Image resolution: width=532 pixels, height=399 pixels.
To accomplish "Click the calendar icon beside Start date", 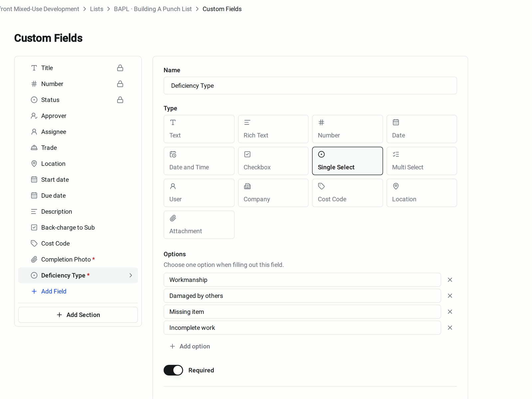I will (x=34, y=180).
